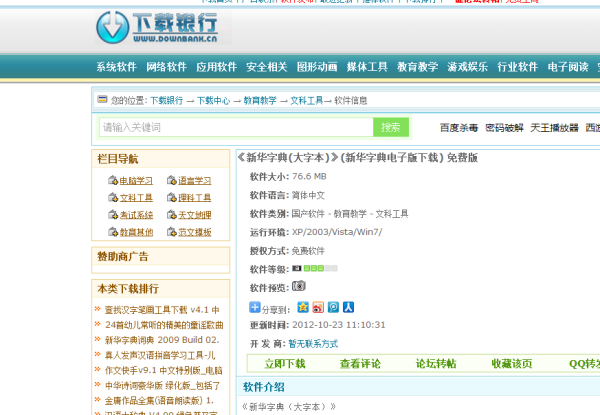Open 应用软件 menu
Viewport: 600px width, 415px height.
pos(217,67)
